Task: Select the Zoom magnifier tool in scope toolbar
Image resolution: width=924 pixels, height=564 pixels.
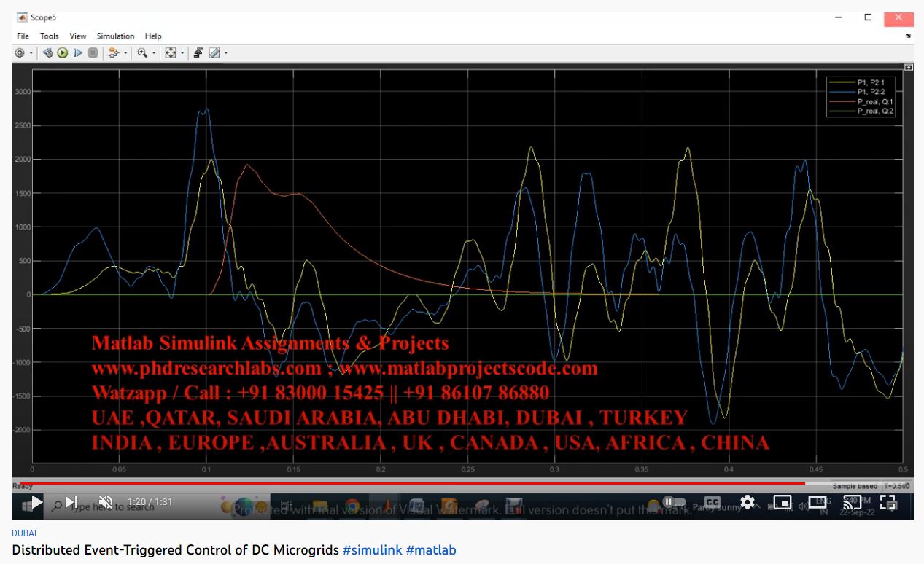Action: point(142,53)
